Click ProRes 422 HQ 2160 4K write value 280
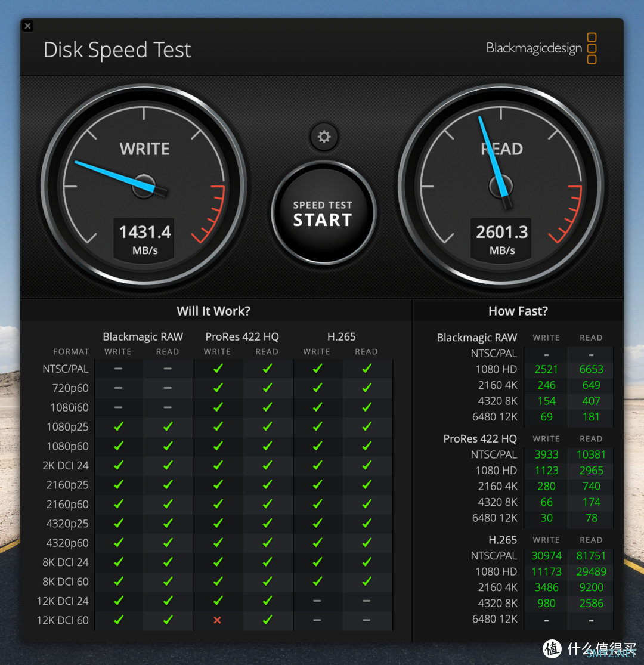This screenshot has height=665, width=644. tap(546, 486)
